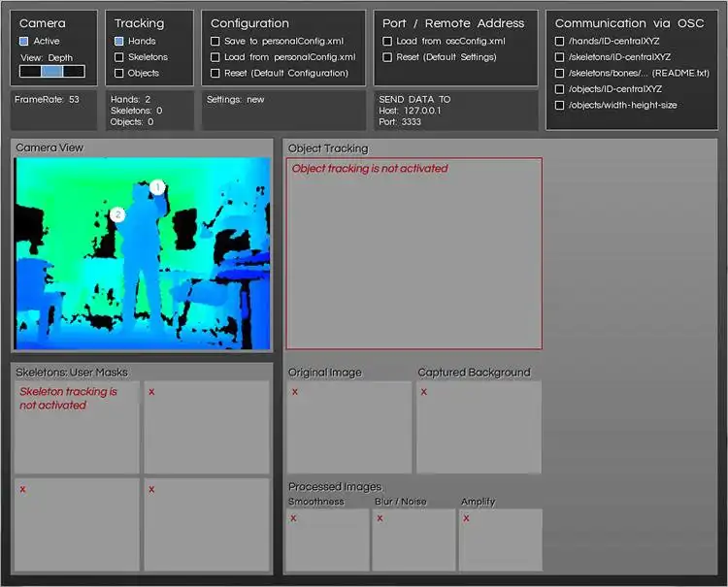Click the Captured Background red x
This screenshot has width=728, height=587.
[x=424, y=392]
